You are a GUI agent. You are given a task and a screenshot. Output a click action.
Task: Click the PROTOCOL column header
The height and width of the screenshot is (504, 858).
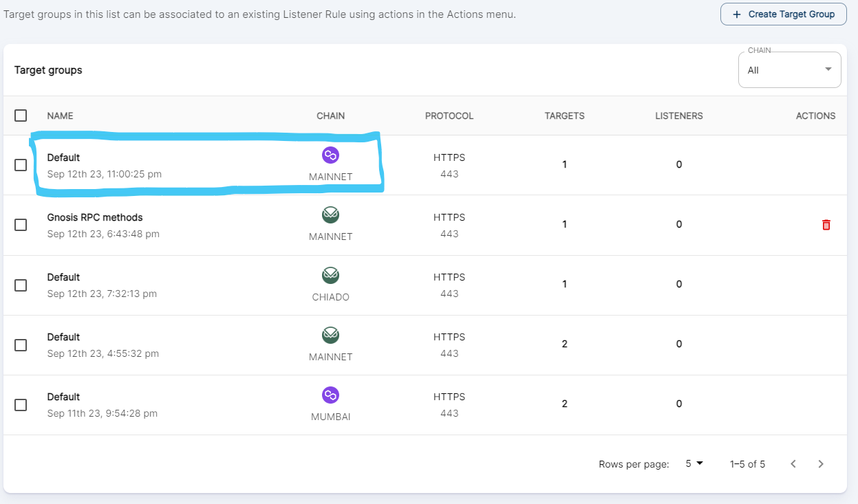pos(449,116)
